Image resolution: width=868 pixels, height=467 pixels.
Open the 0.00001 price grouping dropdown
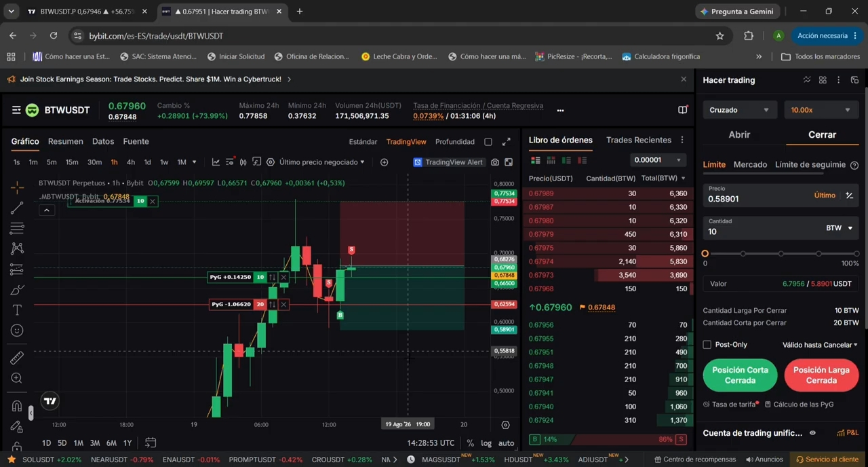[x=657, y=160]
